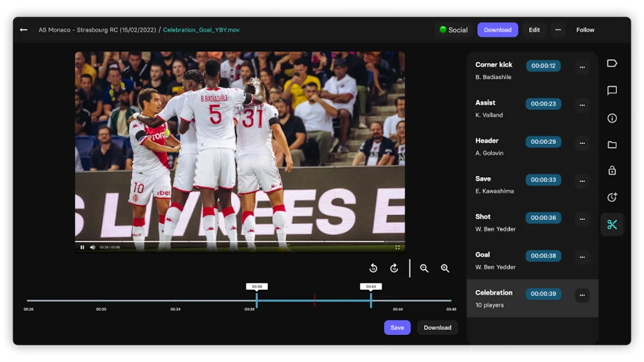This screenshot has height=362, width=644.
Task: Toggle fullscreen on the video player
Action: tap(399, 247)
